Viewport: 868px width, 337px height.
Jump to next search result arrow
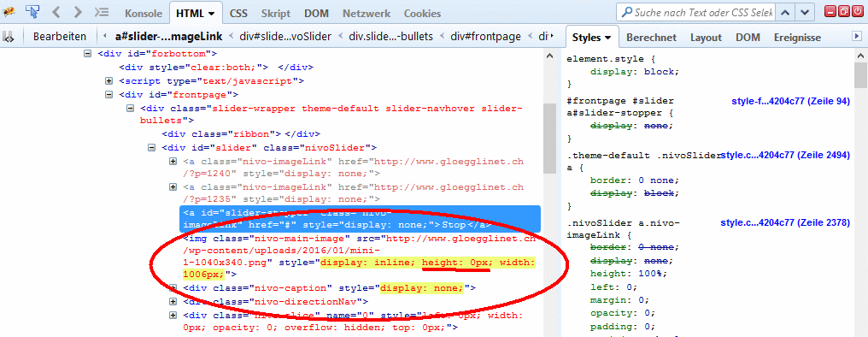(806, 12)
